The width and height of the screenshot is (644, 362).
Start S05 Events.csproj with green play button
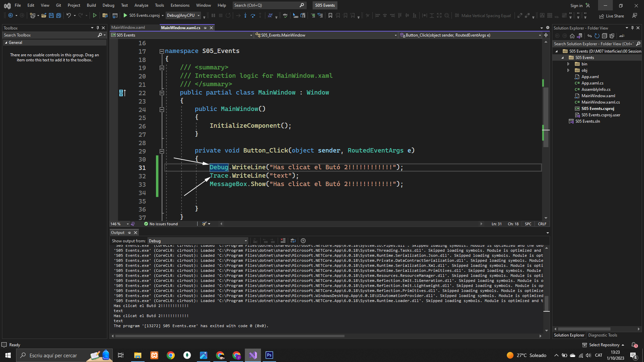coord(125,15)
